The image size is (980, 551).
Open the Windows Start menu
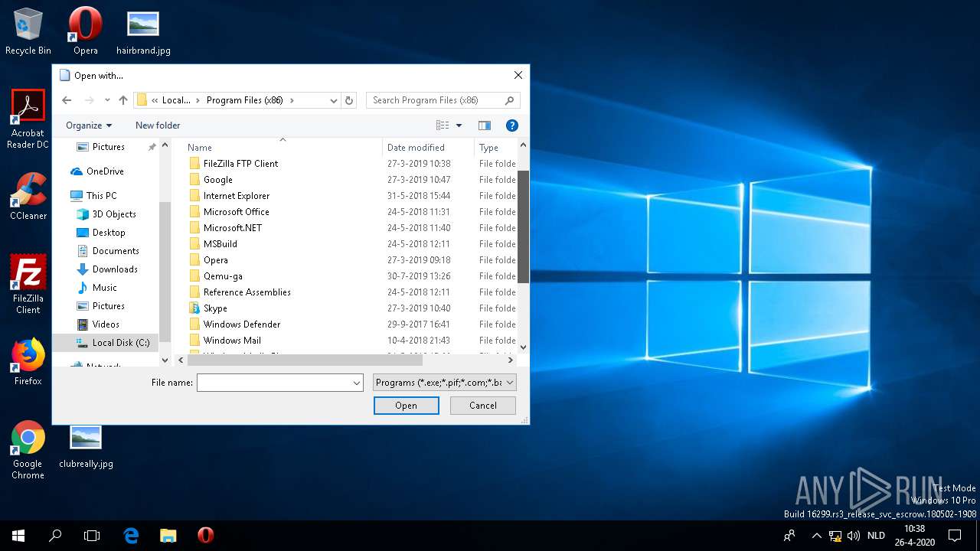[x=18, y=536]
